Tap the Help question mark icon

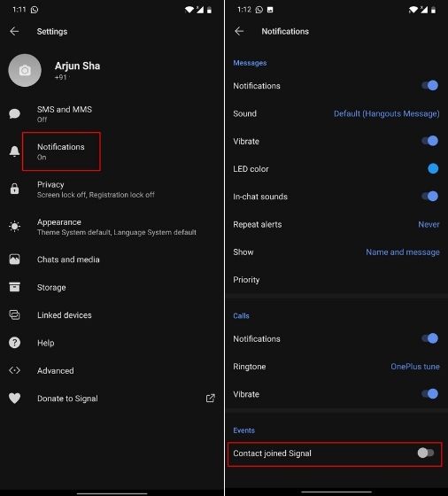pos(14,343)
